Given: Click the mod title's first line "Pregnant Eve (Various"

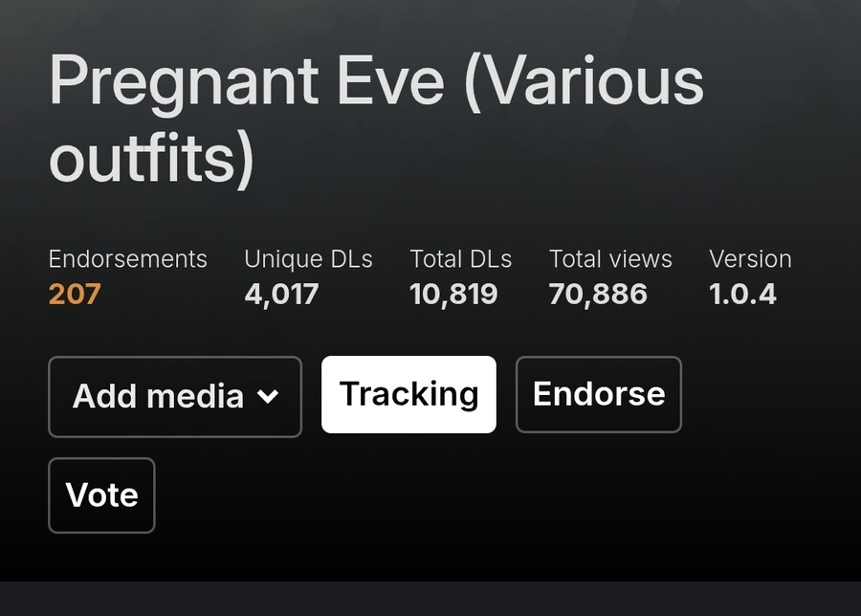Looking at the screenshot, I should tap(376, 82).
